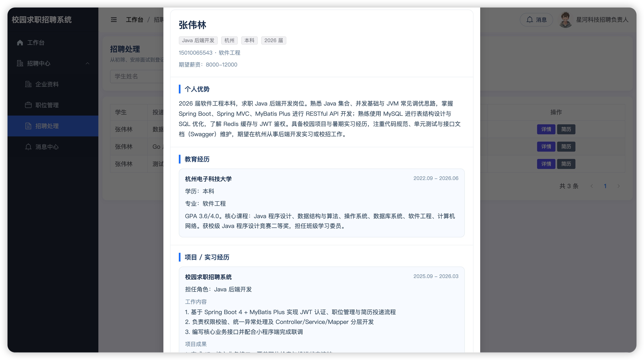
Task: Click the 共 3 条 total count
Action: coord(569,186)
